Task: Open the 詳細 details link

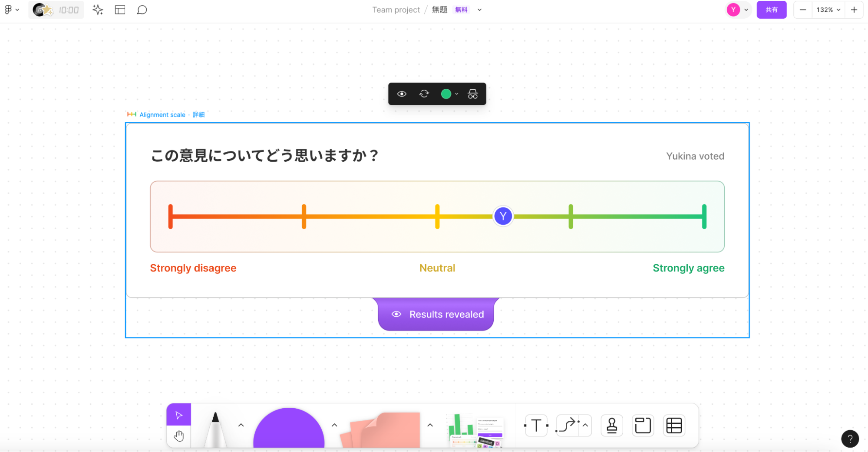Action: click(199, 115)
